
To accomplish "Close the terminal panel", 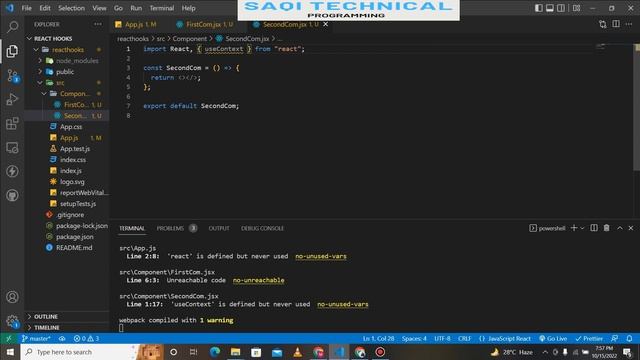I will coord(631,228).
